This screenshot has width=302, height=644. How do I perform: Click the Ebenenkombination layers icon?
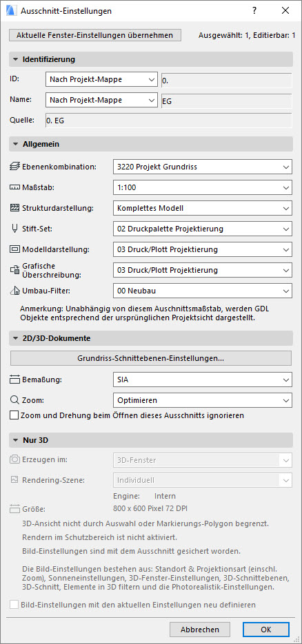(x=14, y=167)
